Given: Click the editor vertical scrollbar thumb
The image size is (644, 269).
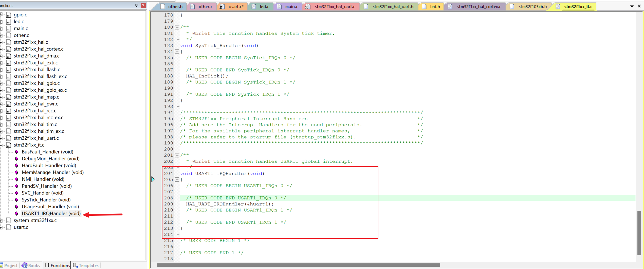Looking at the screenshot, I should point(639,233).
